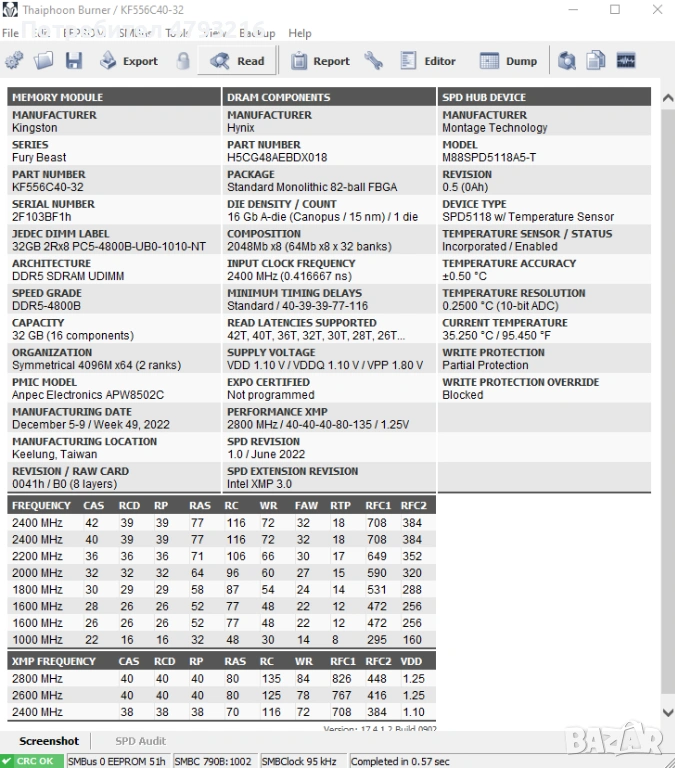Image resolution: width=675 pixels, height=768 pixels.
Task: Click the magnifier search icon in toolbar
Action: pyautogui.click(x=567, y=61)
